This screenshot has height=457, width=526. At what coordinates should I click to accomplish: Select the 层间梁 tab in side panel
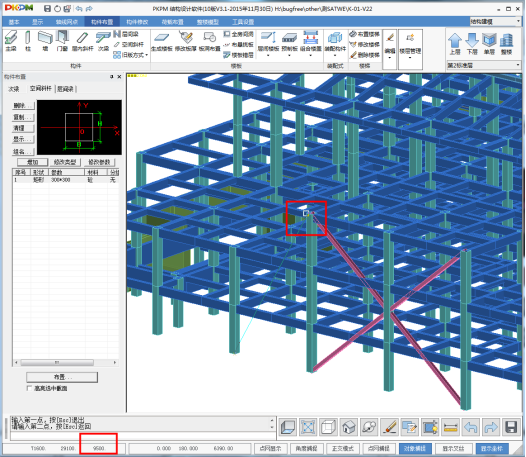coord(65,89)
